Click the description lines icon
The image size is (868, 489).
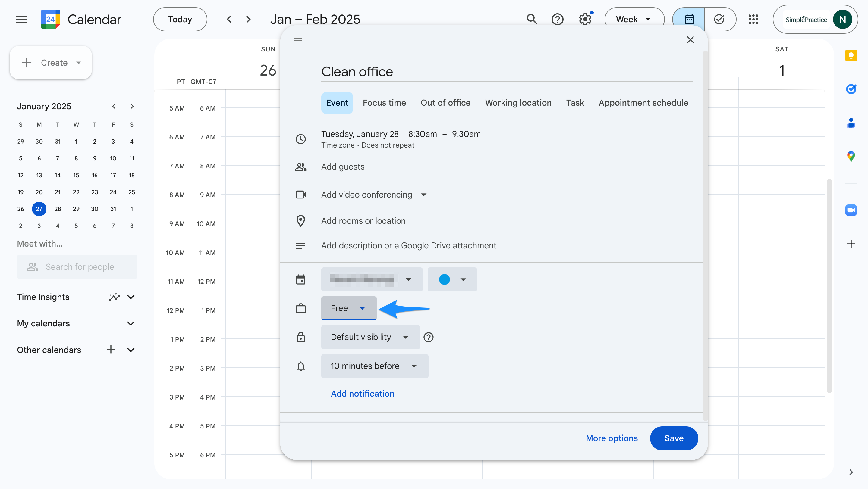pos(300,246)
